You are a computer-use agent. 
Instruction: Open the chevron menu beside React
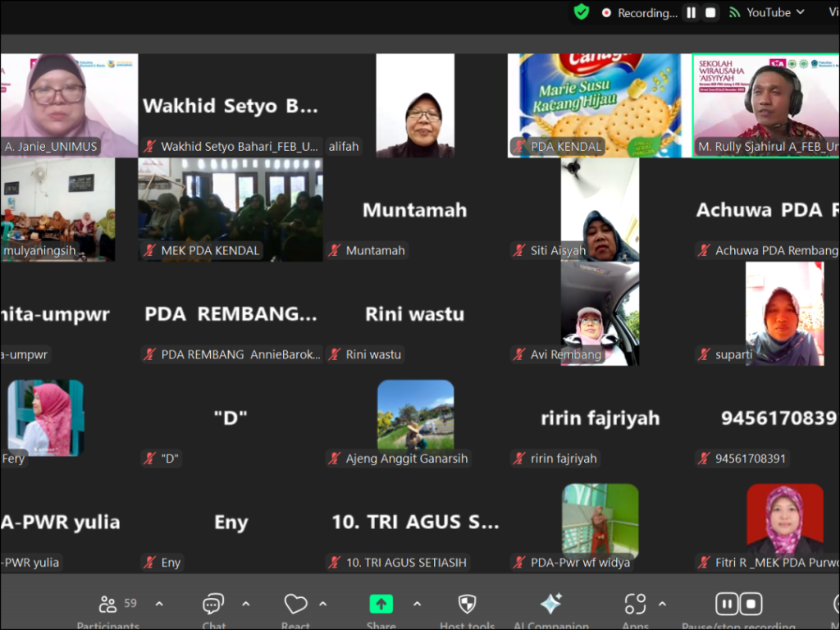click(x=323, y=605)
